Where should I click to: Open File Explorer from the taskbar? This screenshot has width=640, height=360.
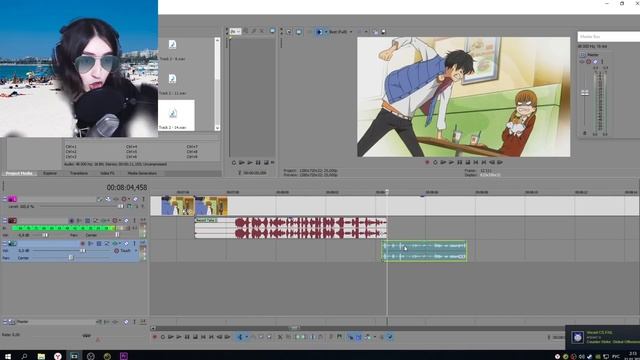pyautogui.click(x=41, y=356)
